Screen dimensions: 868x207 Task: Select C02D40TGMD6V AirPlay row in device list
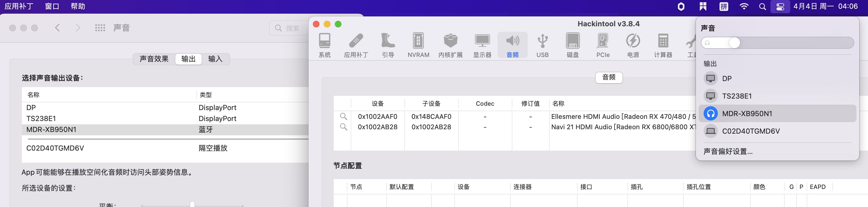coord(165,148)
